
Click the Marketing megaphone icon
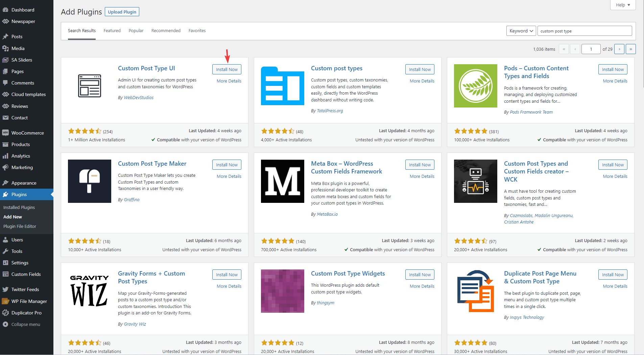pos(5,167)
